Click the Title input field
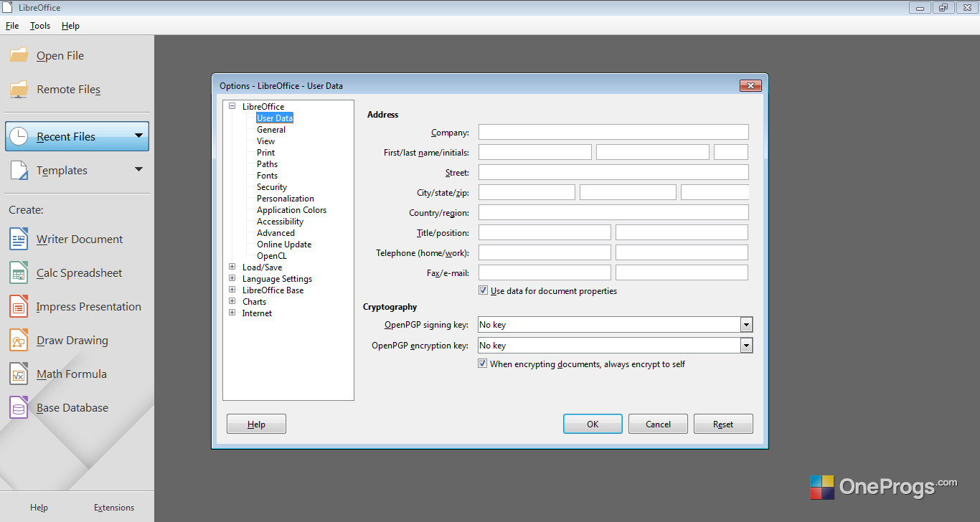980x522 pixels. (x=545, y=232)
